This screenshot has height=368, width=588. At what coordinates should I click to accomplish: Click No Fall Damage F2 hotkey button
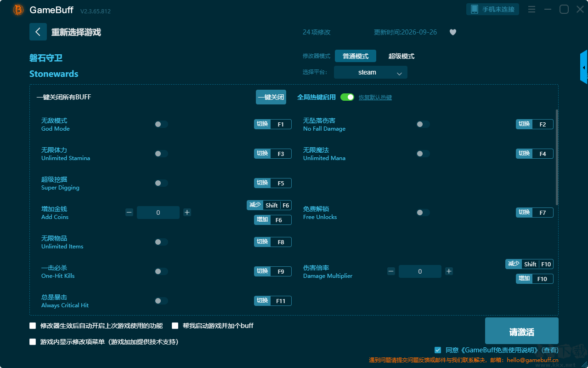coord(535,124)
